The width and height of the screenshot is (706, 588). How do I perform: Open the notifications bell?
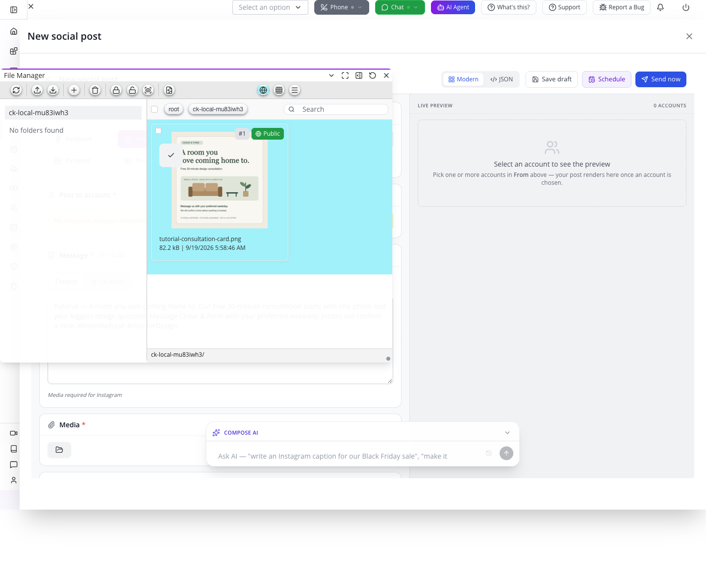(660, 7)
